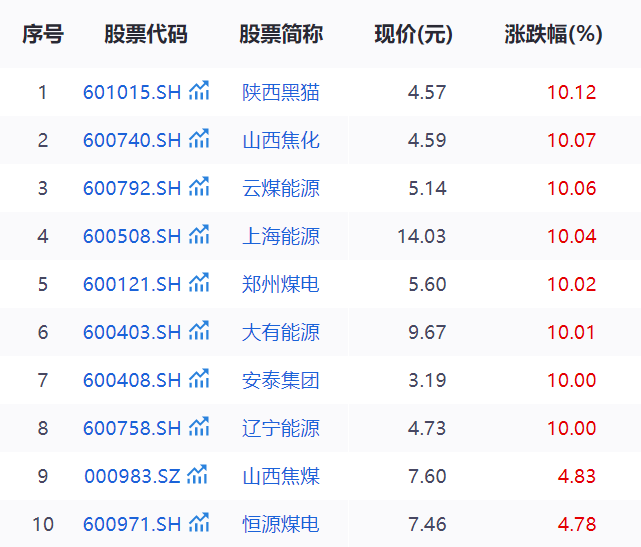Open stock code link 601015.SH

point(132,93)
